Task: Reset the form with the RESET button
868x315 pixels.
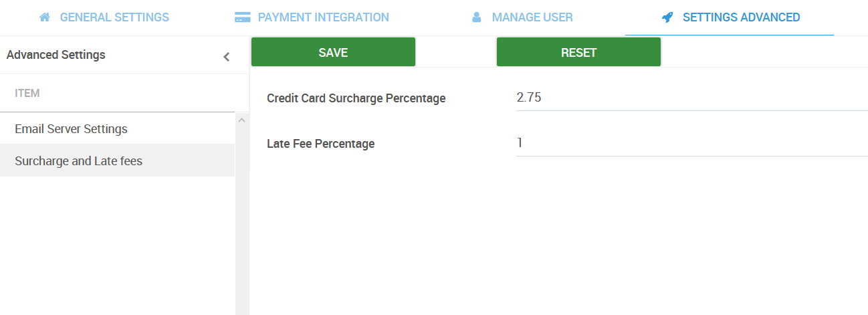Action: coord(578,52)
